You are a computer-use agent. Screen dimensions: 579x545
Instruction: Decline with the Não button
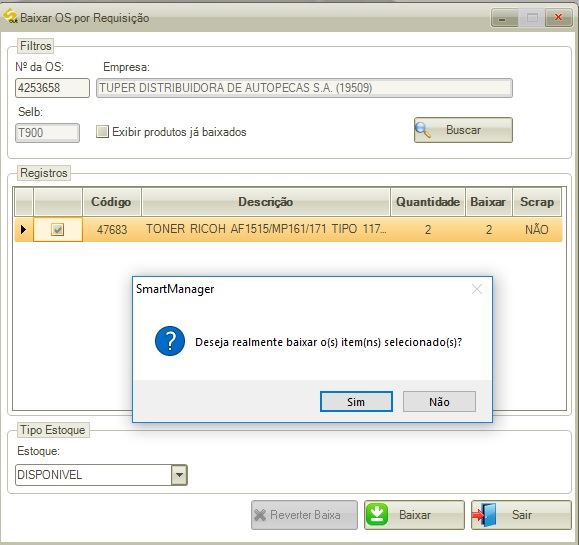[439, 401]
